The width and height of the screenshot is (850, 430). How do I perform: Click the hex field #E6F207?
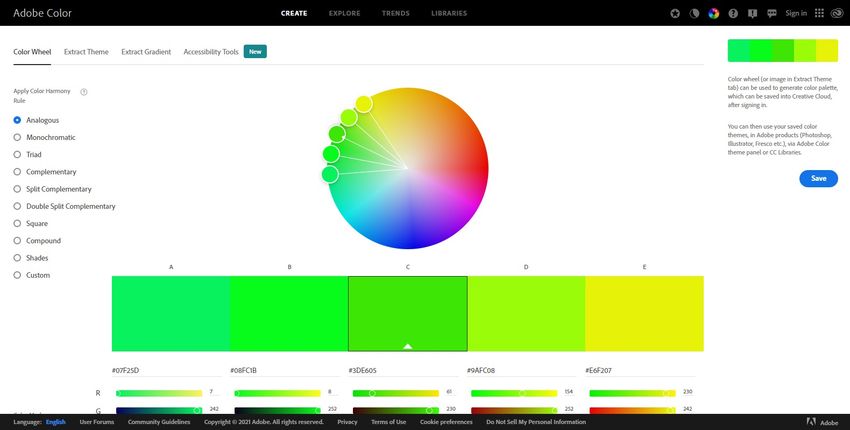pyautogui.click(x=640, y=371)
